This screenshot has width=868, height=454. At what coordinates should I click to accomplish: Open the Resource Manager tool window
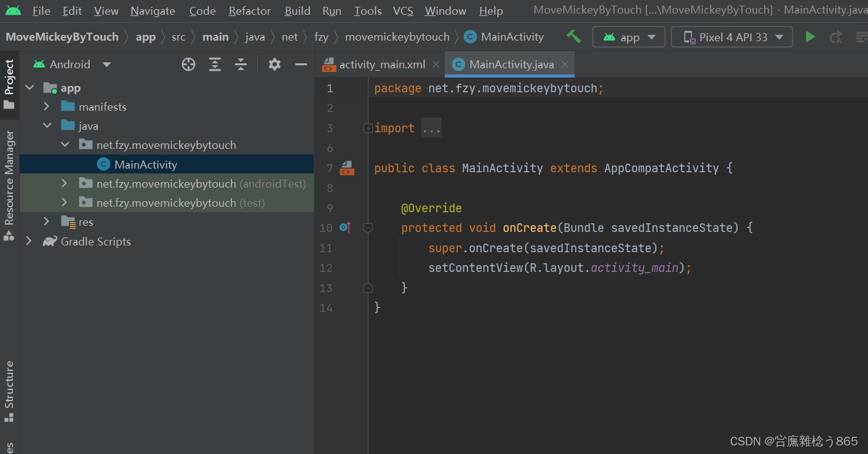pyautogui.click(x=9, y=185)
